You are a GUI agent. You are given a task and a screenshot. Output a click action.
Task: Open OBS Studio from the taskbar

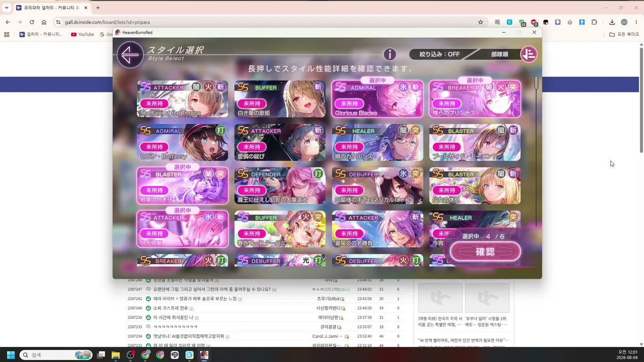(x=131, y=355)
